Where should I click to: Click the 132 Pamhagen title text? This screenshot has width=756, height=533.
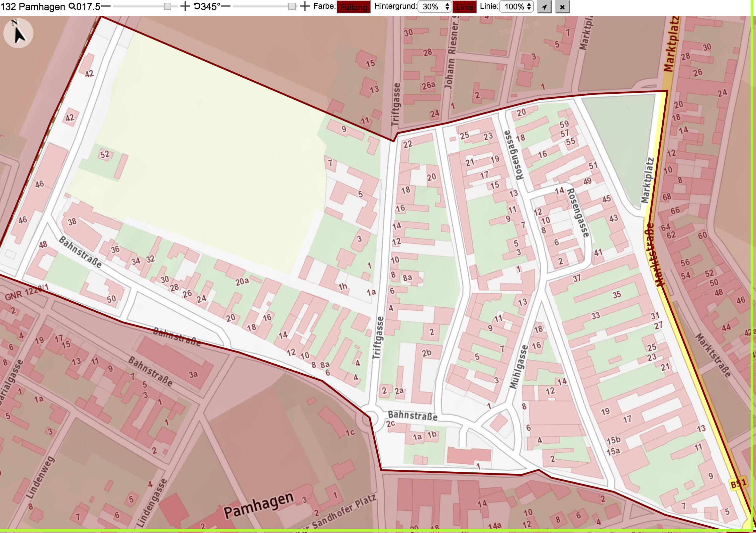coord(33,6)
